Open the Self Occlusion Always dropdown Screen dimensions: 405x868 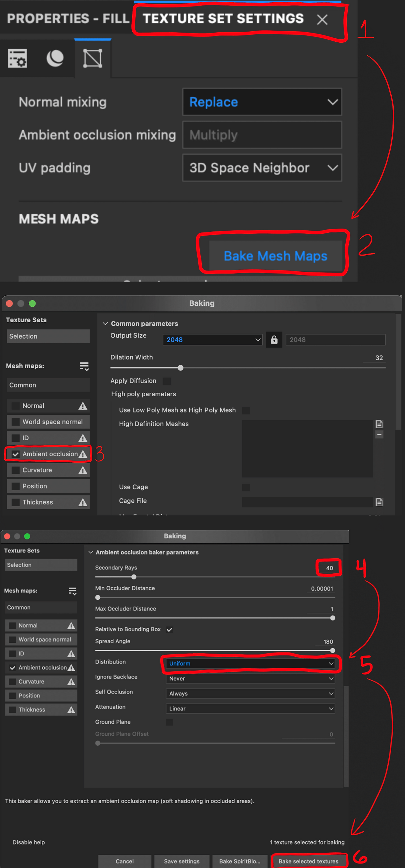click(x=250, y=693)
